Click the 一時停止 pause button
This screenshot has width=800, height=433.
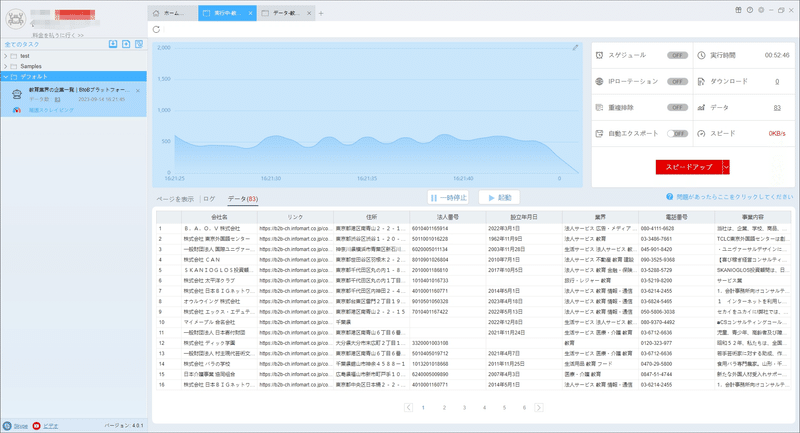click(x=448, y=197)
